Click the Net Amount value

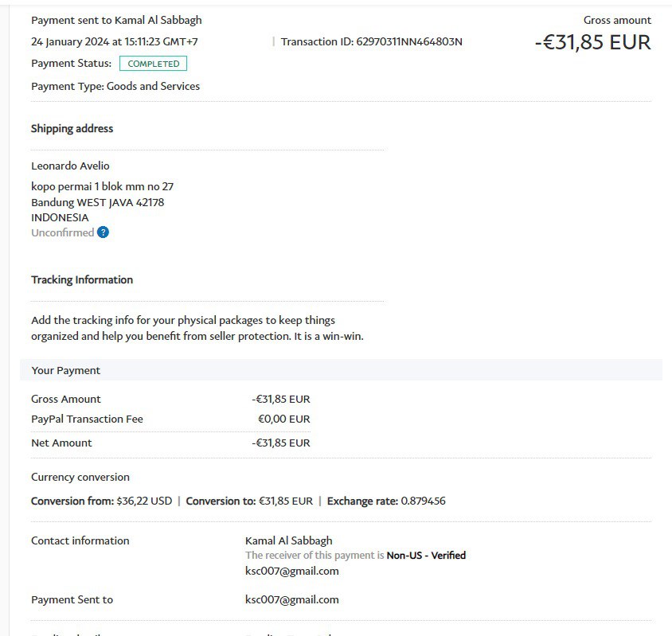pos(281,443)
